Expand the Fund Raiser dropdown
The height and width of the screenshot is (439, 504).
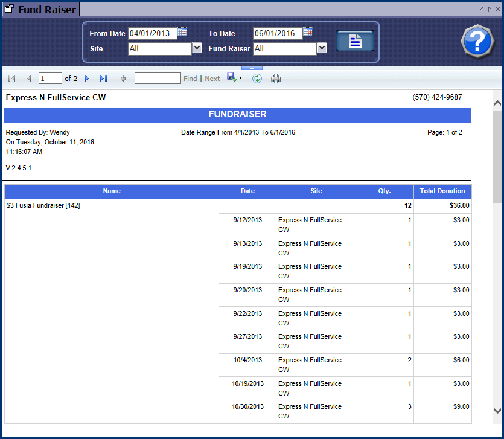click(x=322, y=48)
